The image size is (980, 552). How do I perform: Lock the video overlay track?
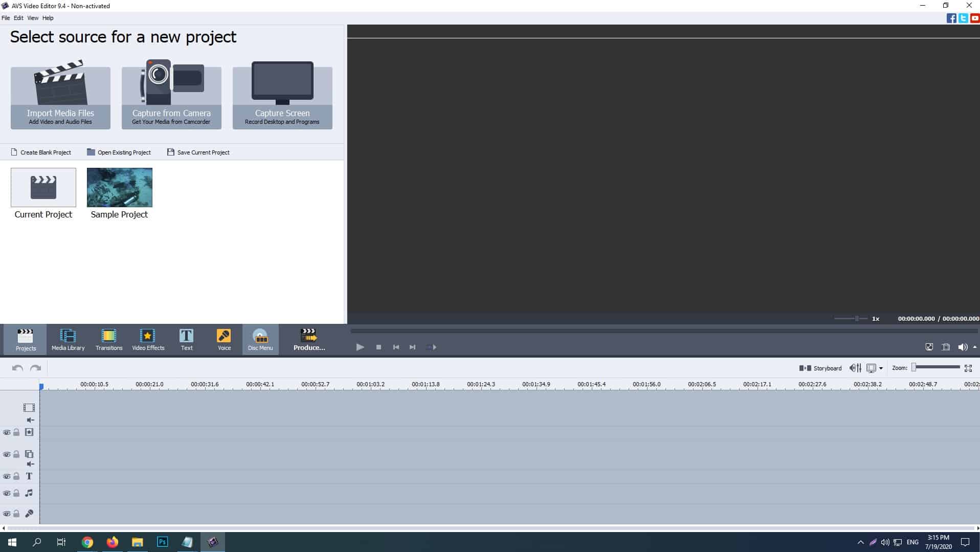click(x=16, y=454)
